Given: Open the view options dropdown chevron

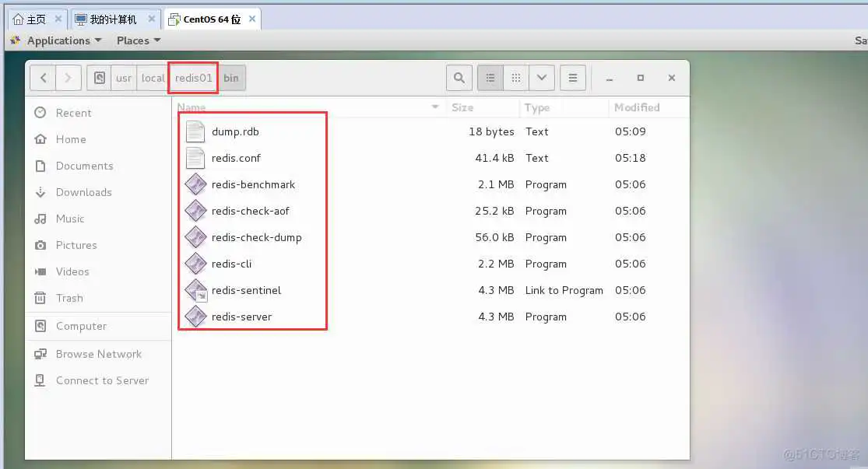Looking at the screenshot, I should pos(542,77).
